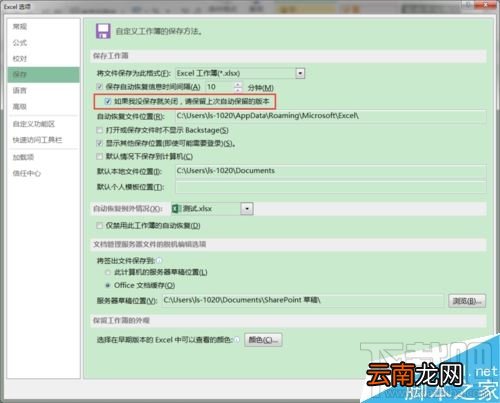Image resolution: width=500 pixels, height=403 pixels.
Task: Open the file format dropdown arrow
Action: point(300,73)
